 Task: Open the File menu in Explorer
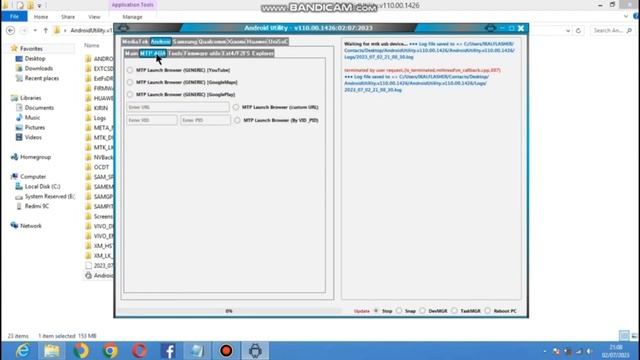(x=14, y=17)
